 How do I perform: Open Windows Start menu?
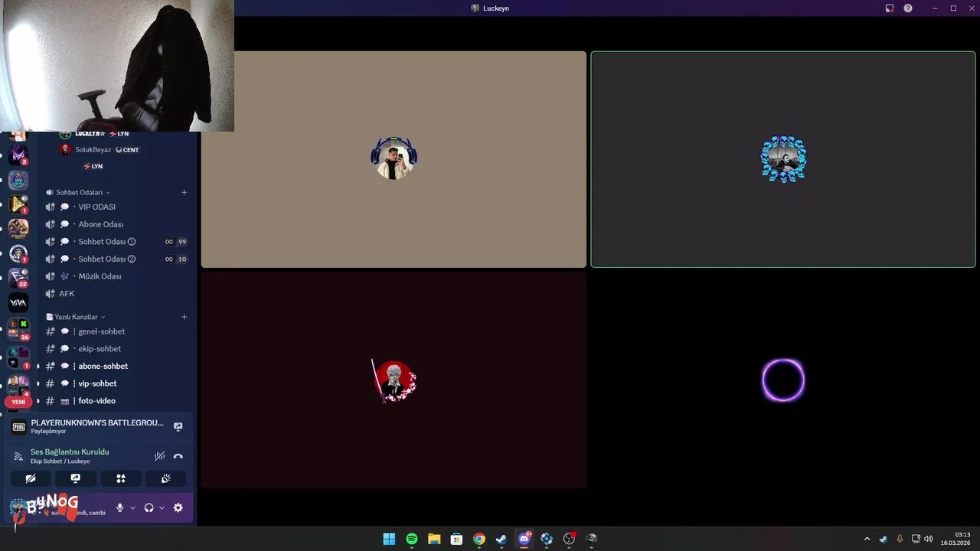coord(389,539)
